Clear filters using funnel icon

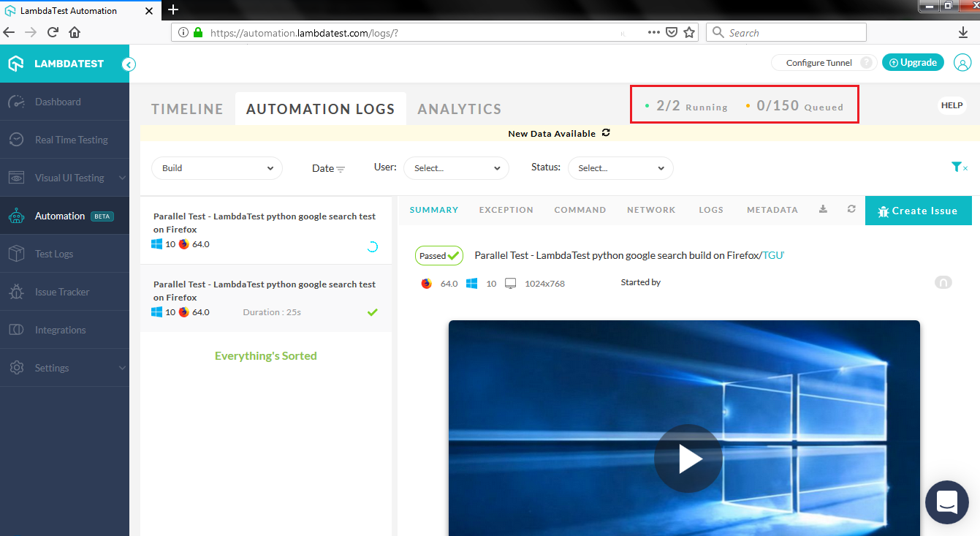[959, 167]
